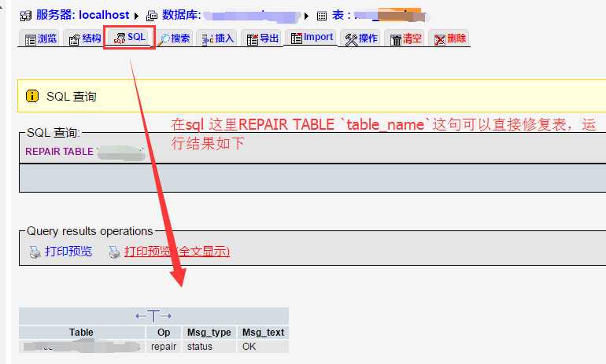
Task: Click the browse table icon
Action: [30, 39]
